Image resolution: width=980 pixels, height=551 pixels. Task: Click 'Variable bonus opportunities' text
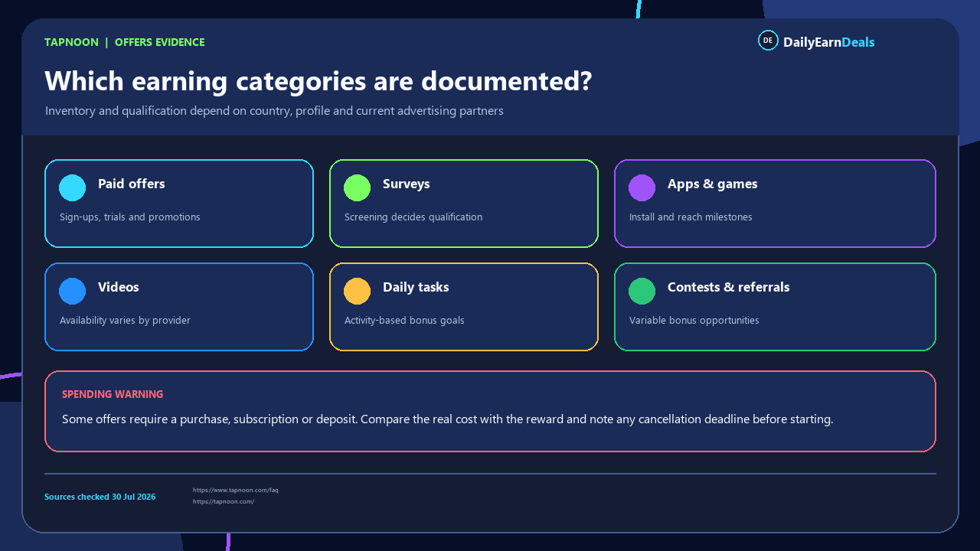(x=694, y=321)
